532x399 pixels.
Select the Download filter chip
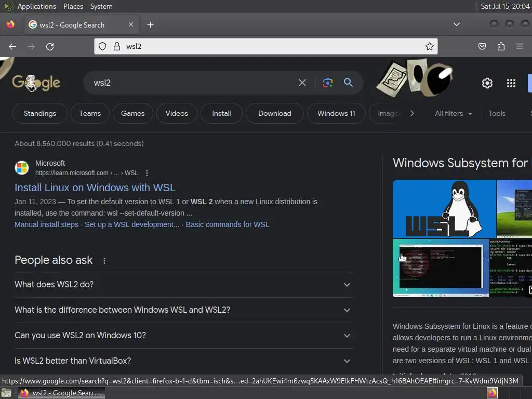coord(274,113)
